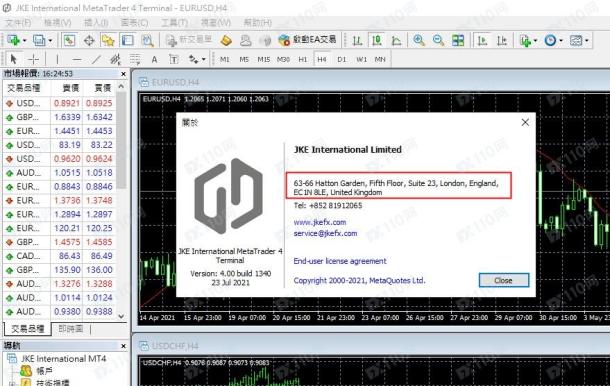Viewport: 610px width, 386px height.
Task: Open the 插入(I) menu
Action: coord(96,23)
